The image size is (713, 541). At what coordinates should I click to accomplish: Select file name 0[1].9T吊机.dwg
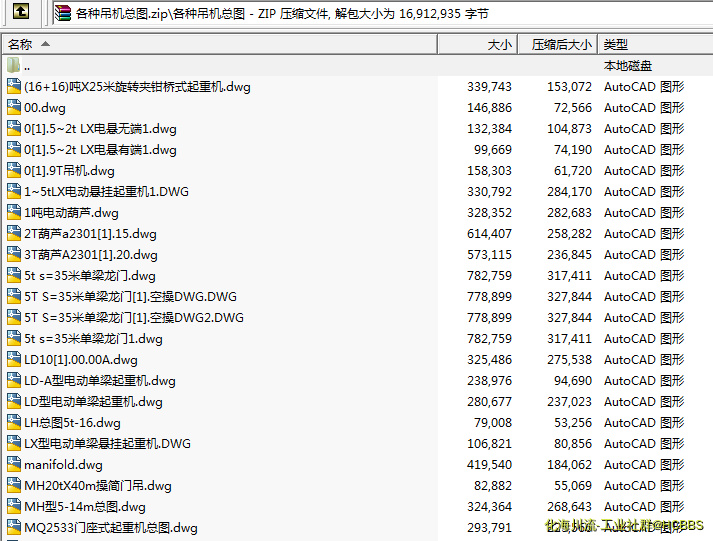pyautogui.click(x=69, y=171)
